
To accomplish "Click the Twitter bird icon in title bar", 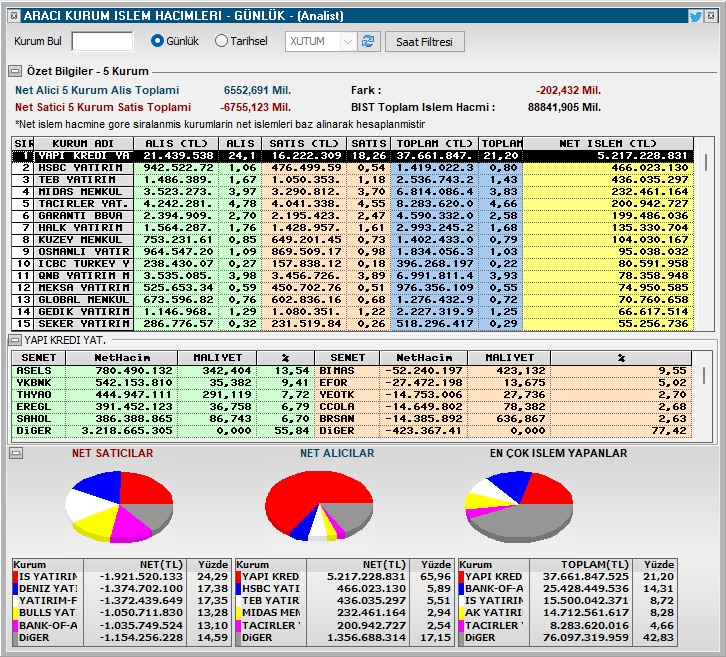I will 695,17.
